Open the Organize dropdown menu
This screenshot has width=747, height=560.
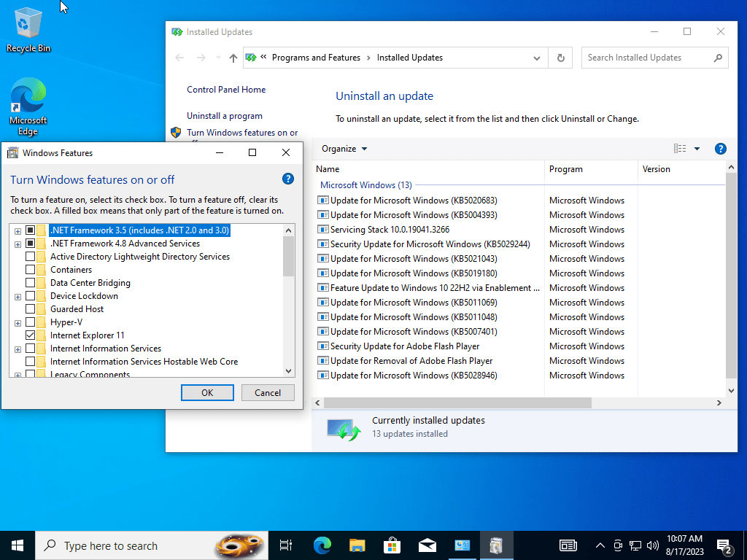click(x=344, y=149)
